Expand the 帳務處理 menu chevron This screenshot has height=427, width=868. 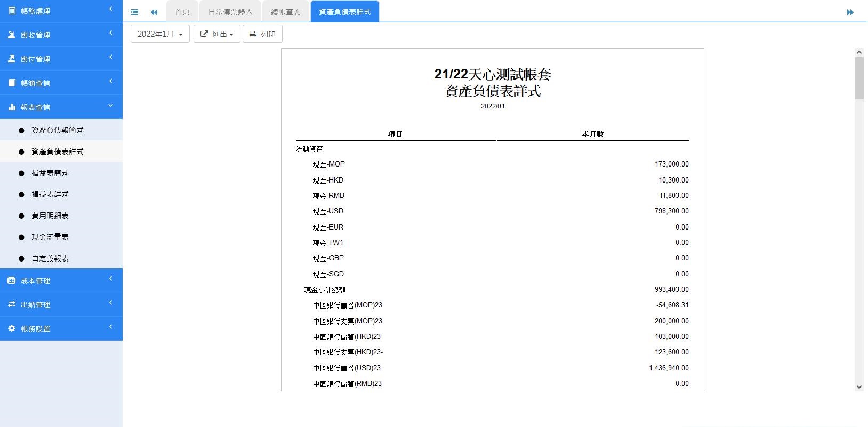111,9
